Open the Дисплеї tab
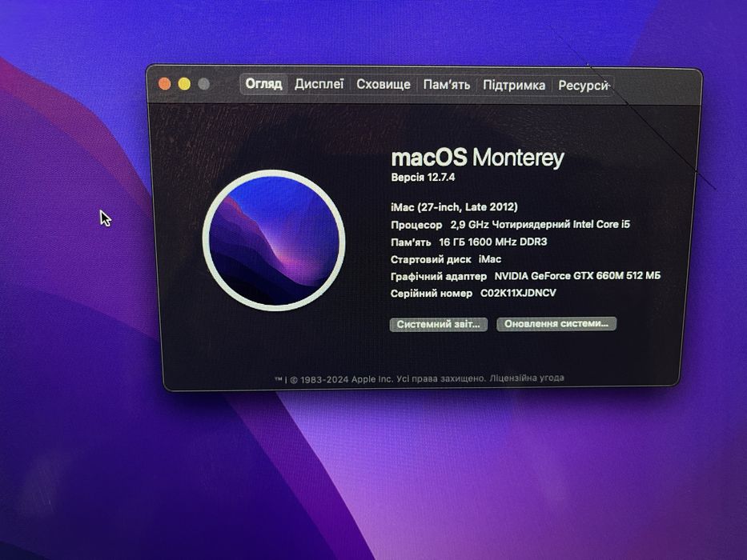This screenshot has width=747, height=560. 319,85
